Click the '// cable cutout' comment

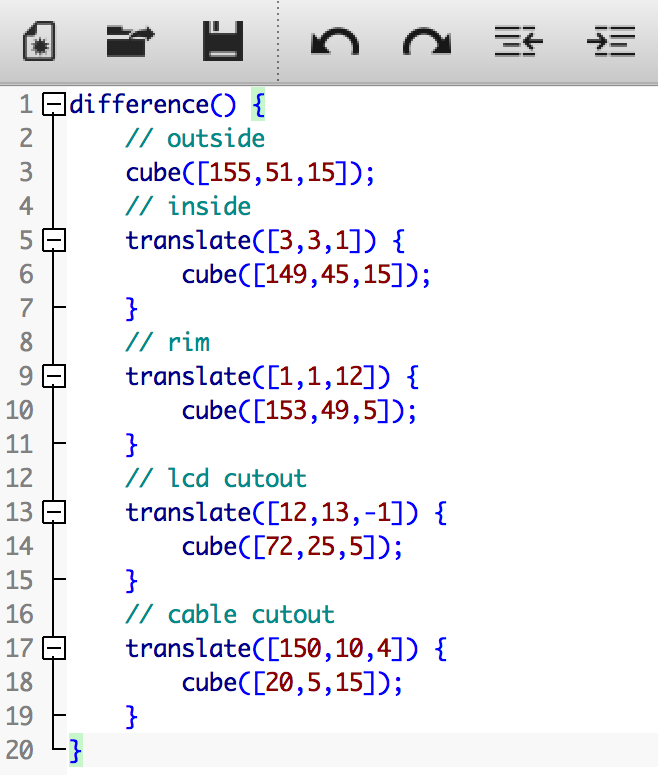[x=230, y=614]
